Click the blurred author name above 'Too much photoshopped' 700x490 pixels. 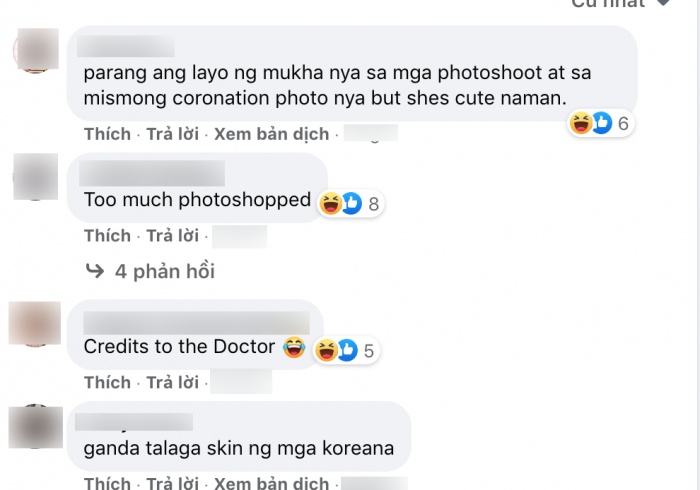[152, 173]
